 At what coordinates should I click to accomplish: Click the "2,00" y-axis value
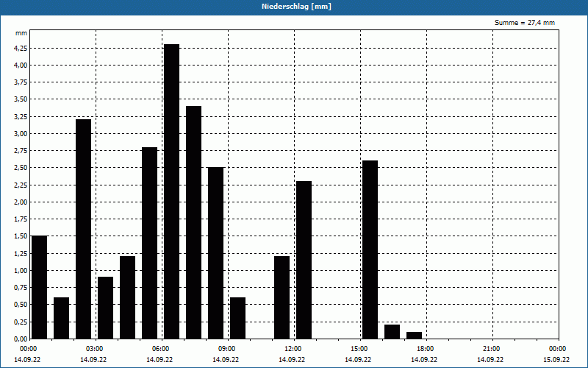[x=21, y=202]
